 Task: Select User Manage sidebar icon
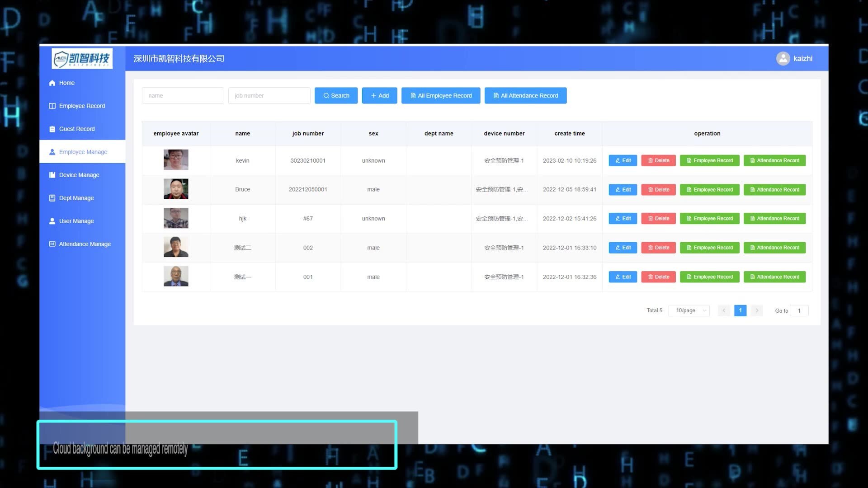[x=52, y=221]
